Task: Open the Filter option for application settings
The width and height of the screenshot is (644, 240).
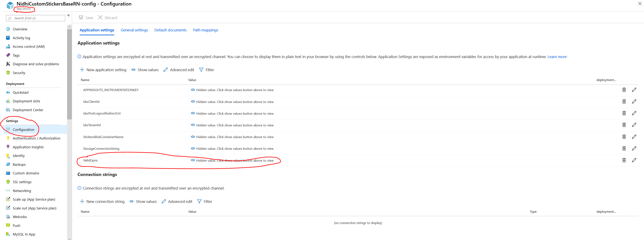Action: (x=206, y=70)
